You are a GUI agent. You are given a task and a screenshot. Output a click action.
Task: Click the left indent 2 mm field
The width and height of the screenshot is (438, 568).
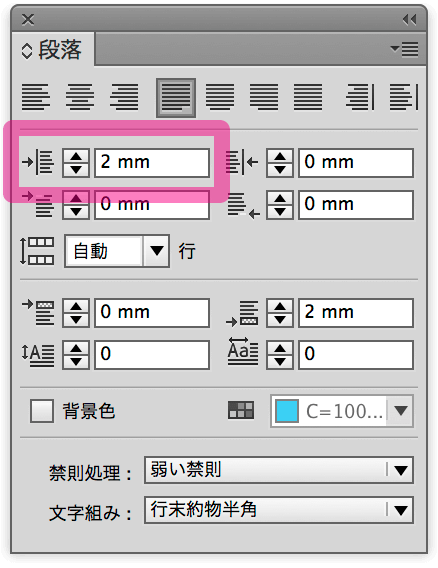pos(152,163)
